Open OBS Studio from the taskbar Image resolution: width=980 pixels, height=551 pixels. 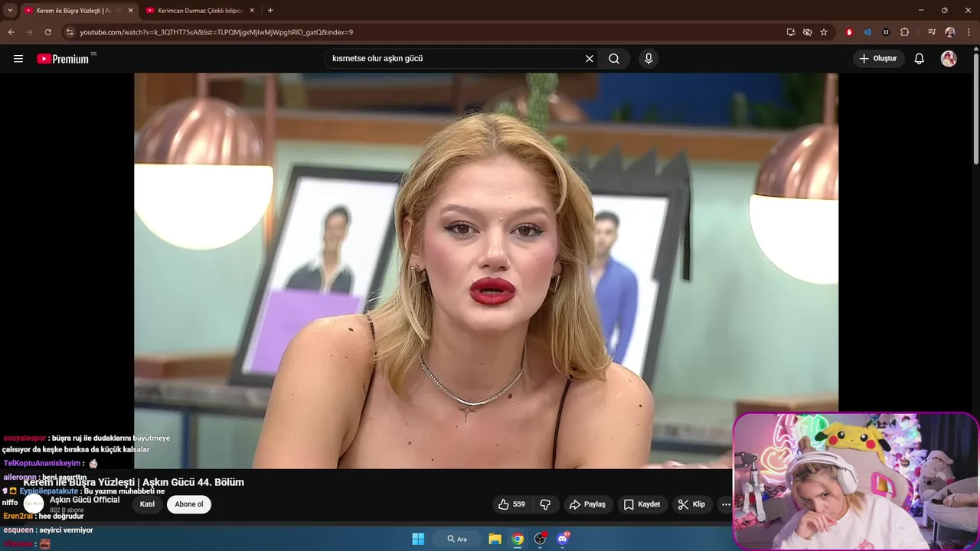(540, 539)
